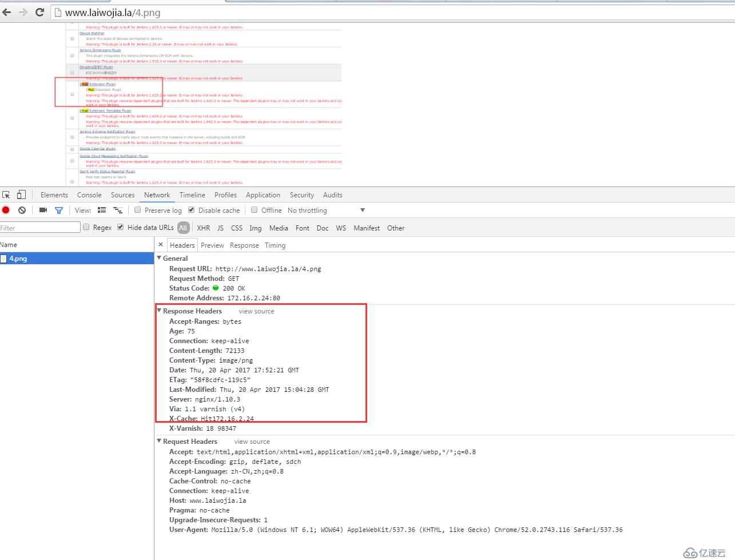This screenshot has width=735, height=560.
Task: Enable the Regex filter checkbox
Action: 86,227
